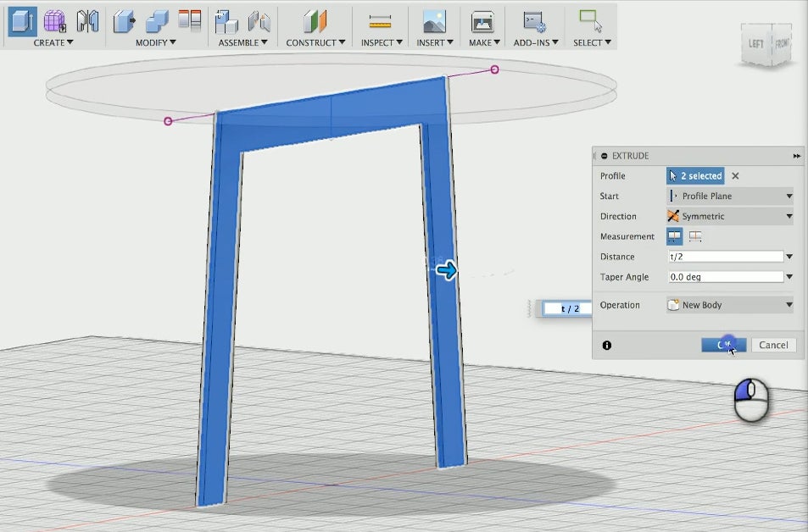The image size is (808, 532).
Task: Click the Joint icon in Assemble group
Action: click(259, 22)
